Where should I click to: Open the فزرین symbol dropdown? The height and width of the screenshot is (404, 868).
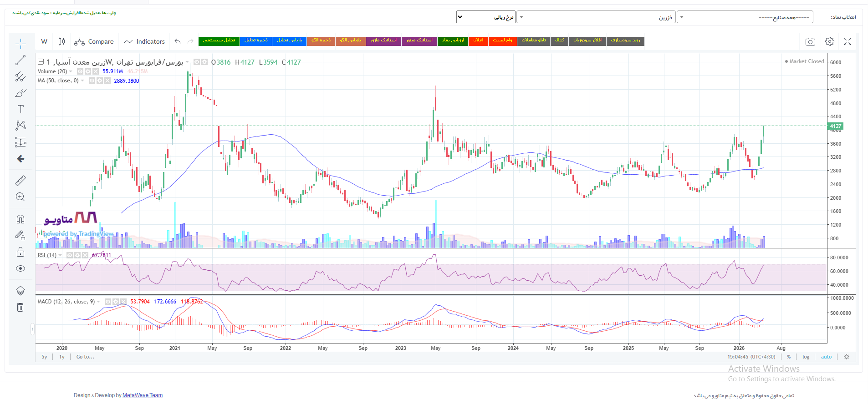(596, 17)
